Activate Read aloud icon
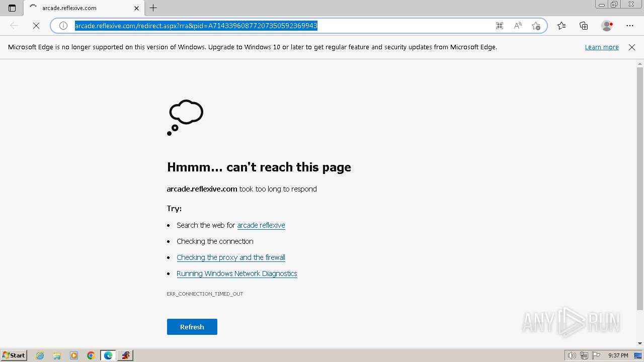The image size is (644, 362). click(518, 26)
